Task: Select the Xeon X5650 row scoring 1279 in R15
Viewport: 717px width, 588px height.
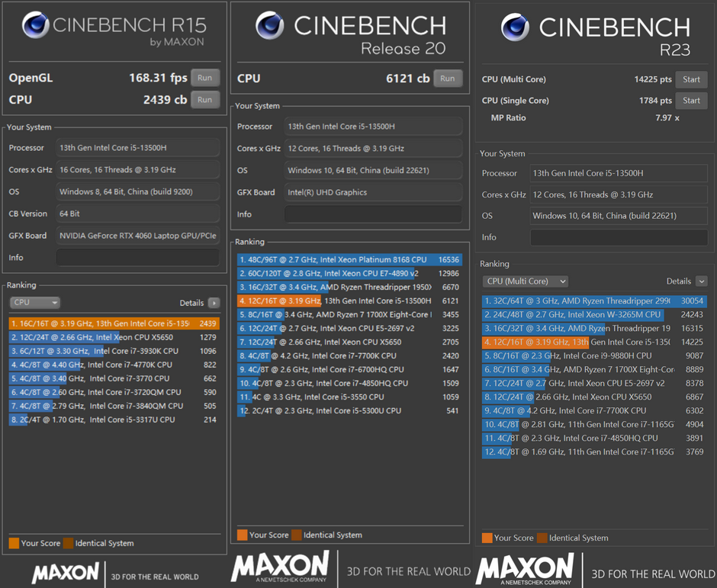Action: [x=114, y=337]
